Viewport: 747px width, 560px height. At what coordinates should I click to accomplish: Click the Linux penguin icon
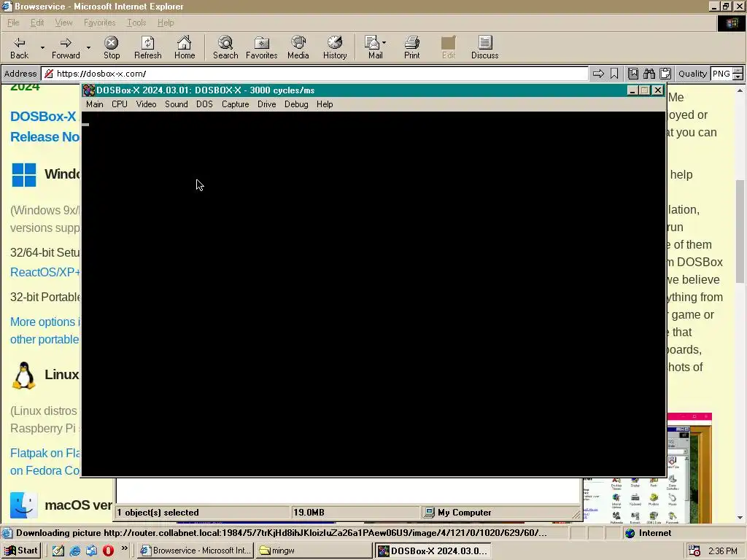[24, 376]
